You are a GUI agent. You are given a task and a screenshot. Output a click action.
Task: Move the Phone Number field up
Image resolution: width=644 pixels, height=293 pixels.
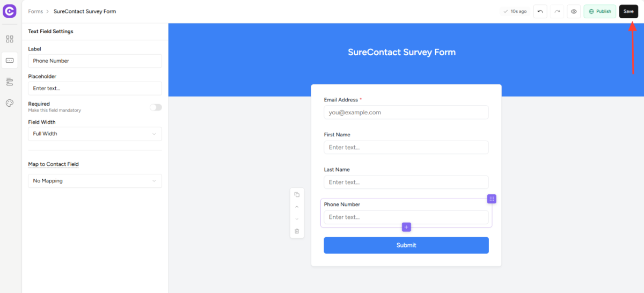point(297,207)
